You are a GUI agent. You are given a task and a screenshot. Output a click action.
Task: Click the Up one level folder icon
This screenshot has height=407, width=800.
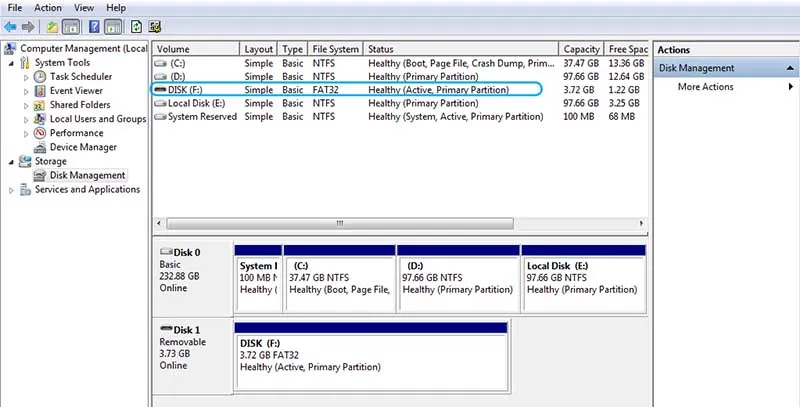pyautogui.click(x=50, y=26)
